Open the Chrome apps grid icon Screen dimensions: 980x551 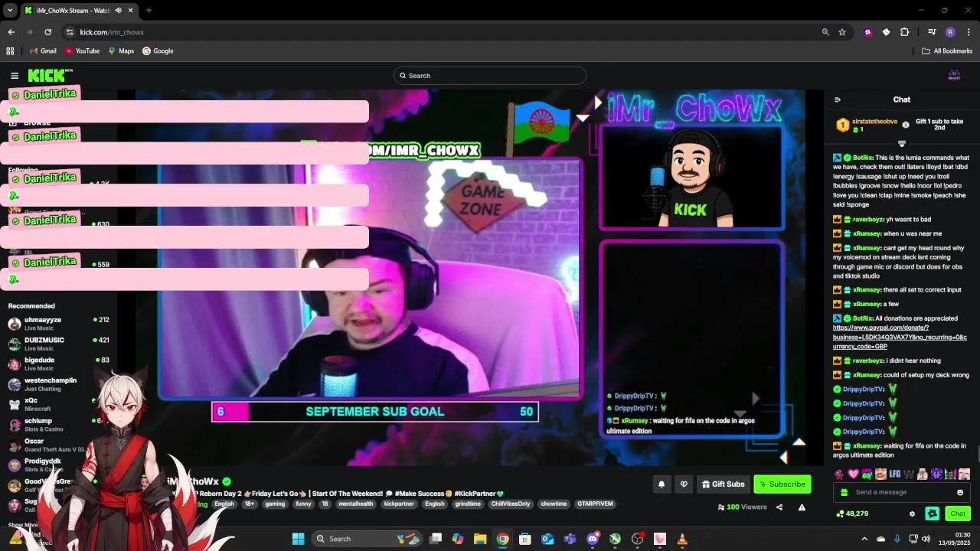click(10, 51)
